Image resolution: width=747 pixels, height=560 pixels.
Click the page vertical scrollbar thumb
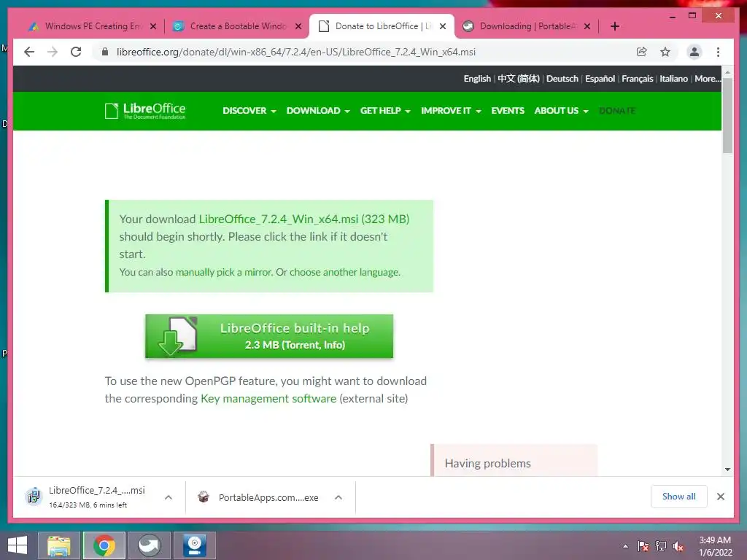pos(727,115)
